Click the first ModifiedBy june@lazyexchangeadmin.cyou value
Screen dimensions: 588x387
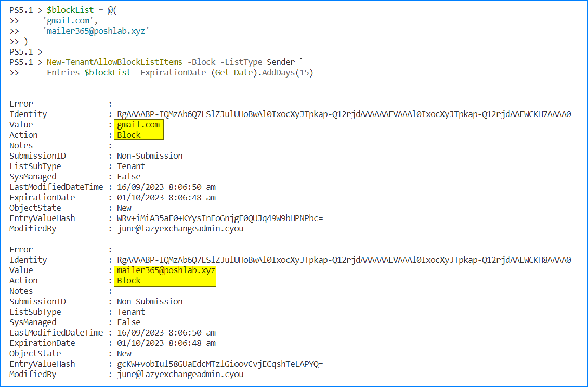tap(180, 228)
